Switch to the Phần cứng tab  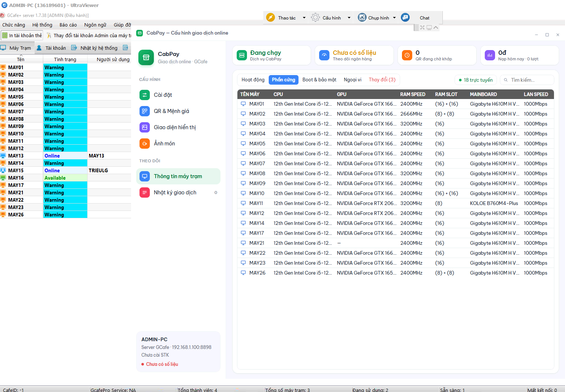(x=283, y=80)
